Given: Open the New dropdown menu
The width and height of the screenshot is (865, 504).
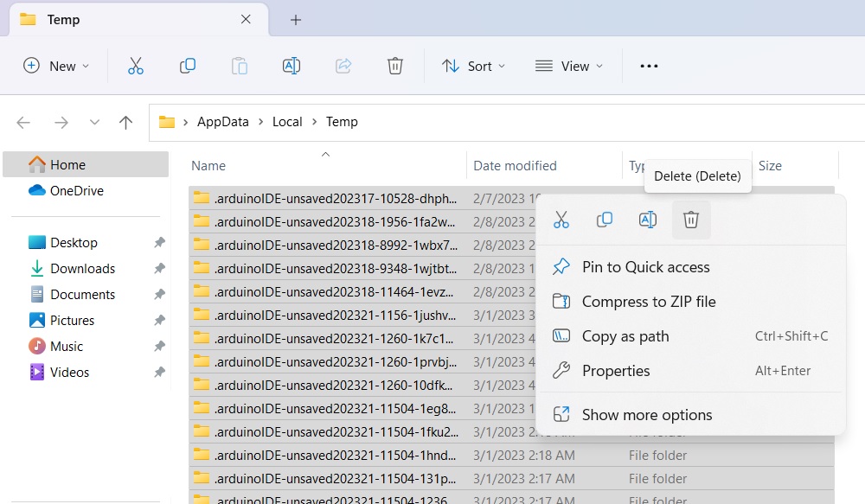Looking at the screenshot, I should coord(55,65).
